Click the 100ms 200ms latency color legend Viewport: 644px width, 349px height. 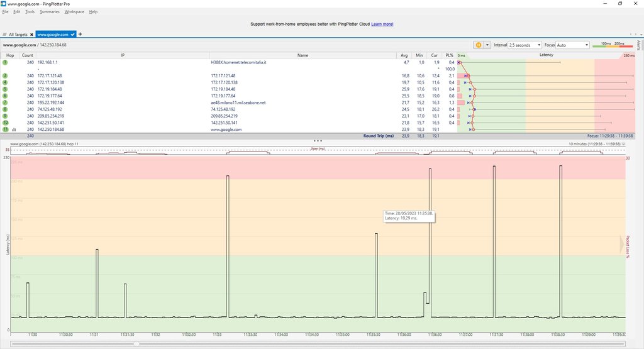tap(613, 45)
